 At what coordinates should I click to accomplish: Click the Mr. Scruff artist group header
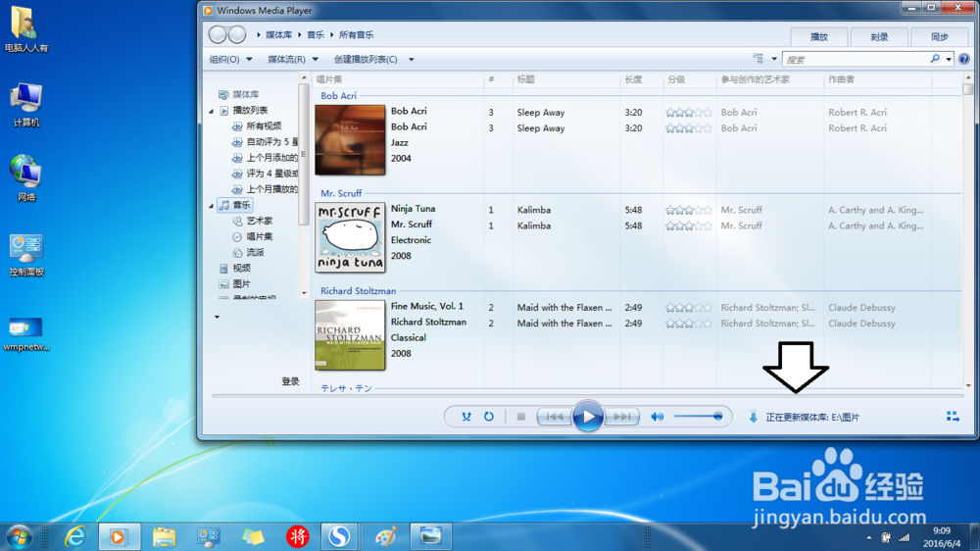[341, 193]
